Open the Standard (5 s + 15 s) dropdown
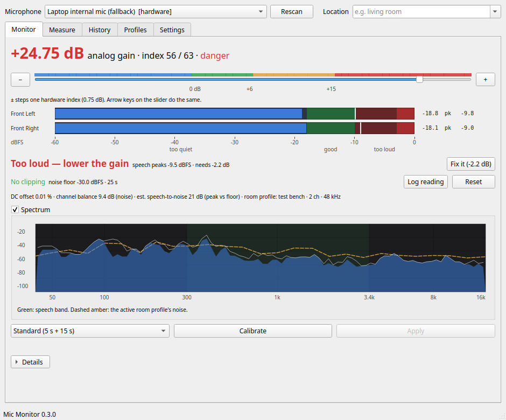506x420 pixels. tap(90, 331)
